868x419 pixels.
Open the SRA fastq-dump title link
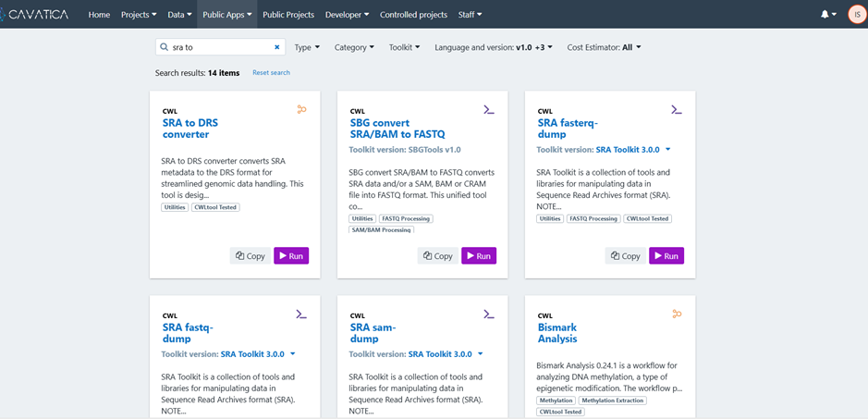point(189,333)
